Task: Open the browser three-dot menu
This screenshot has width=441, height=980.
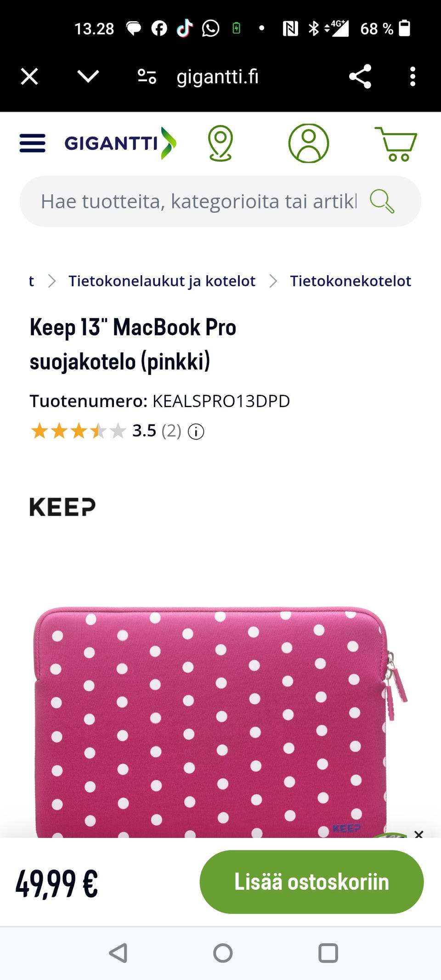Action: coord(413,76)
